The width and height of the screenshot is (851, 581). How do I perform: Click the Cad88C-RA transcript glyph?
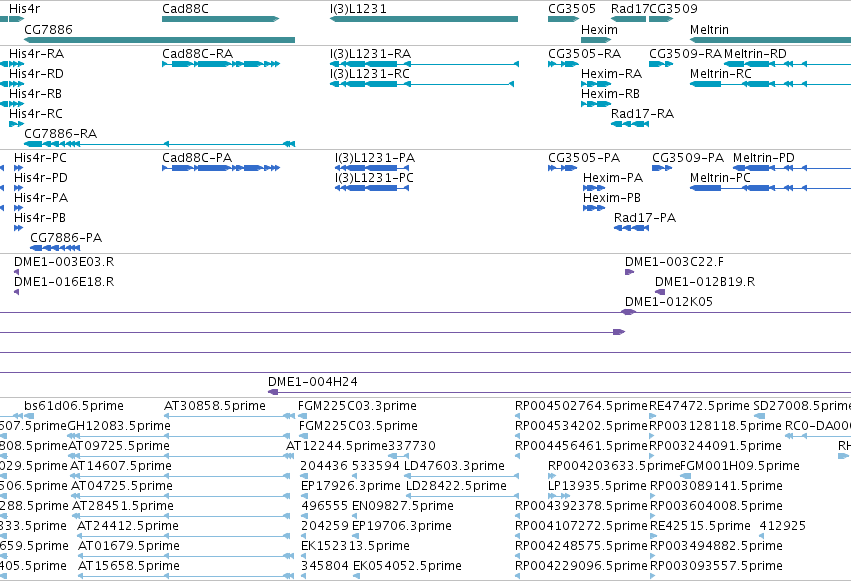click(x=221, y=64)
